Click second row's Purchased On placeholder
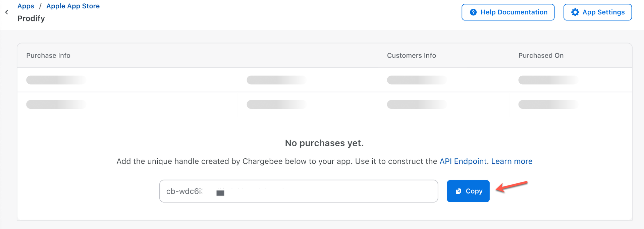This screenshot has height=229, width=644. coord(548,104)
